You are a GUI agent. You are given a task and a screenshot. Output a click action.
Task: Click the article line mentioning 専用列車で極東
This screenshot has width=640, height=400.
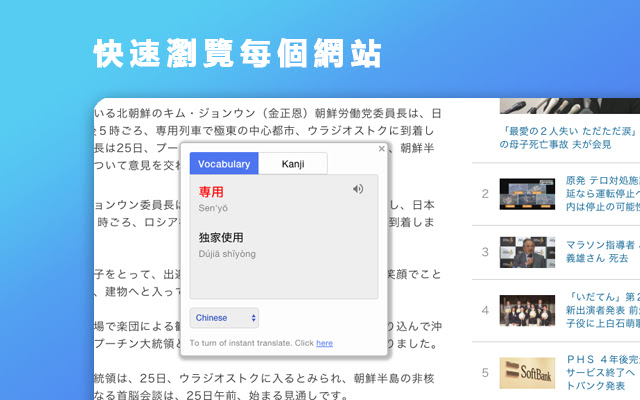pos(264,131)
